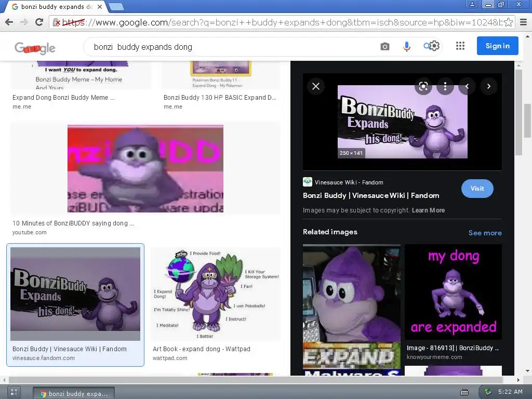Open the Art Book expand dong thumbnail
532x399 pixels.
coord(216,294)
